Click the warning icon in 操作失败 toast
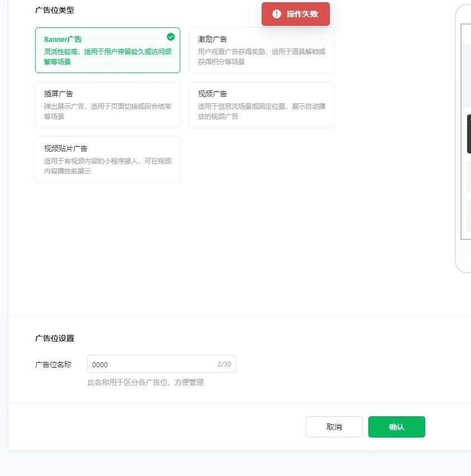 [276, 14]
